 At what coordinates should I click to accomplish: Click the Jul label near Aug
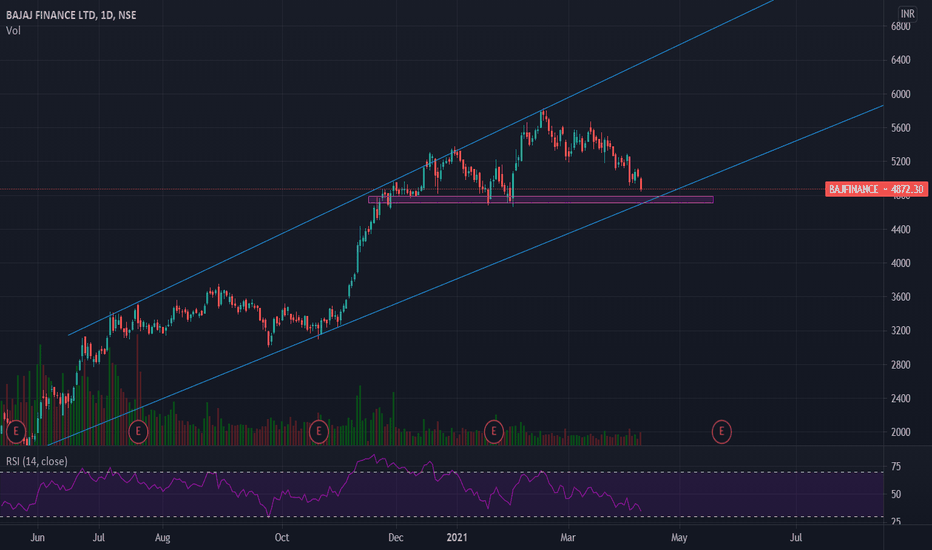(99, 538)
